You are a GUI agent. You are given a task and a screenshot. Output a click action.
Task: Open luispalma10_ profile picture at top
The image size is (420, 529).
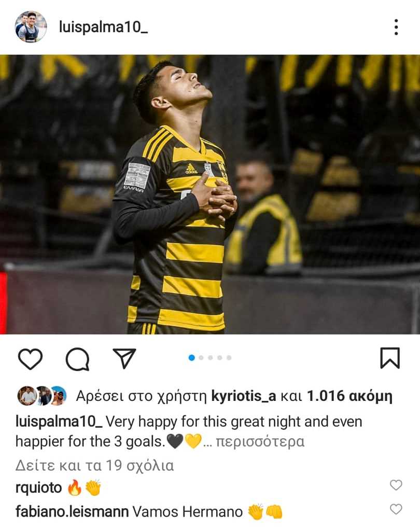click(x=31, y=26)
